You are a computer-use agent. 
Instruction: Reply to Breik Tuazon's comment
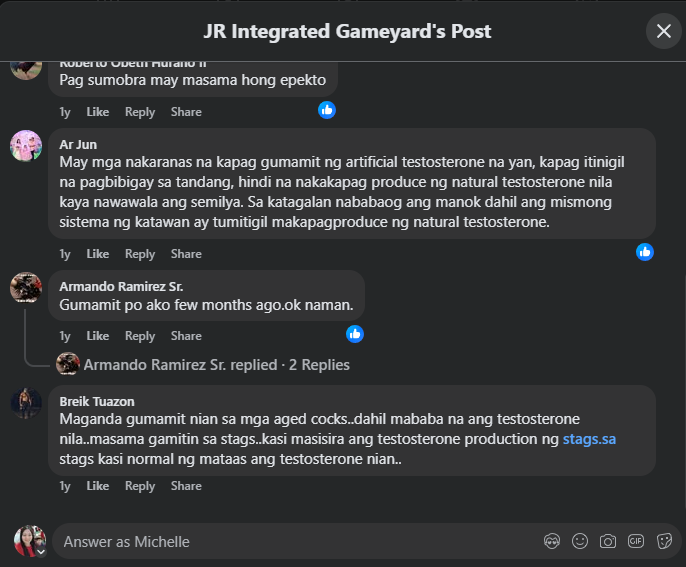coord(140,486)
